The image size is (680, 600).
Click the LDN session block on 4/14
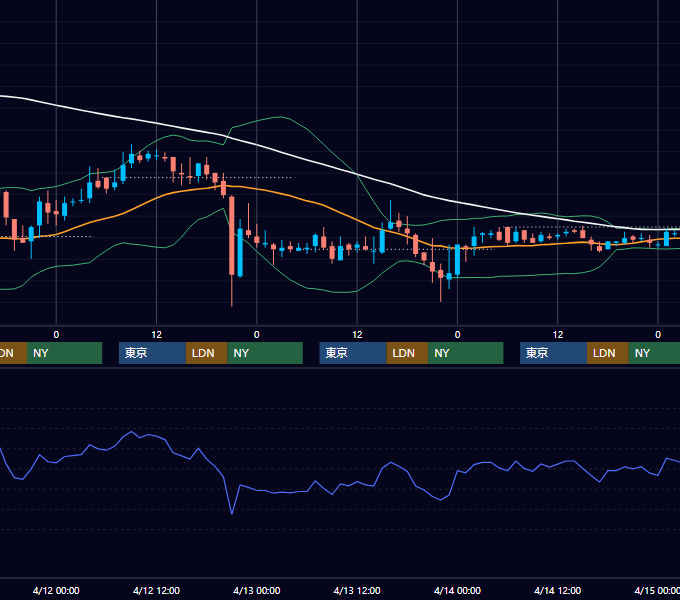coord(608,353)
